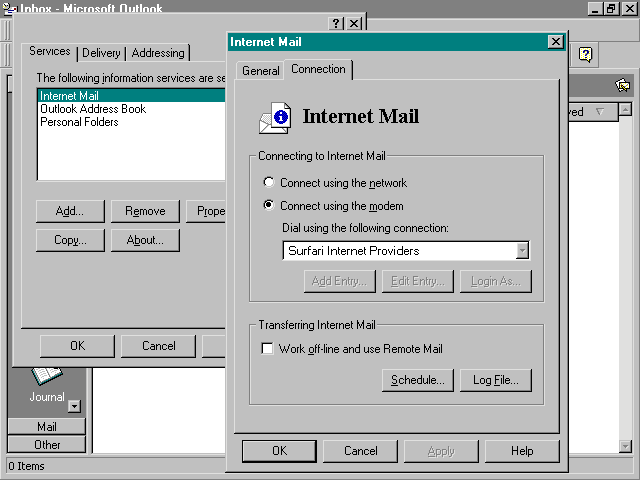
Task: Minimize the Outlook window
Action: 595,9
